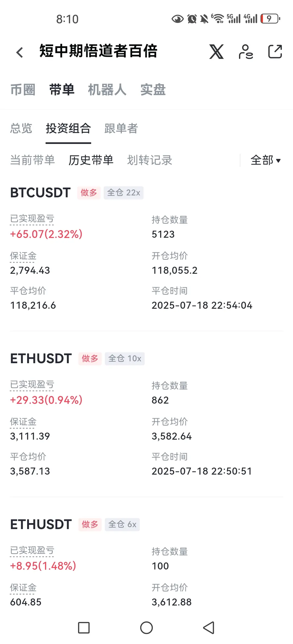Open the X (Twitter) profile icon
The image size is (293, 644).
tap(216, 51)
